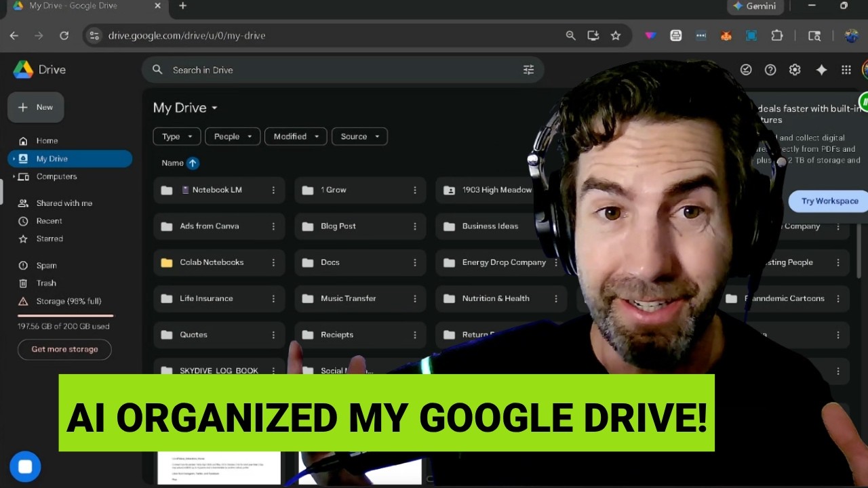Screen dimensions: 868x488
Task: Open the Support question mark icon
Action: (x=770, y=70)
